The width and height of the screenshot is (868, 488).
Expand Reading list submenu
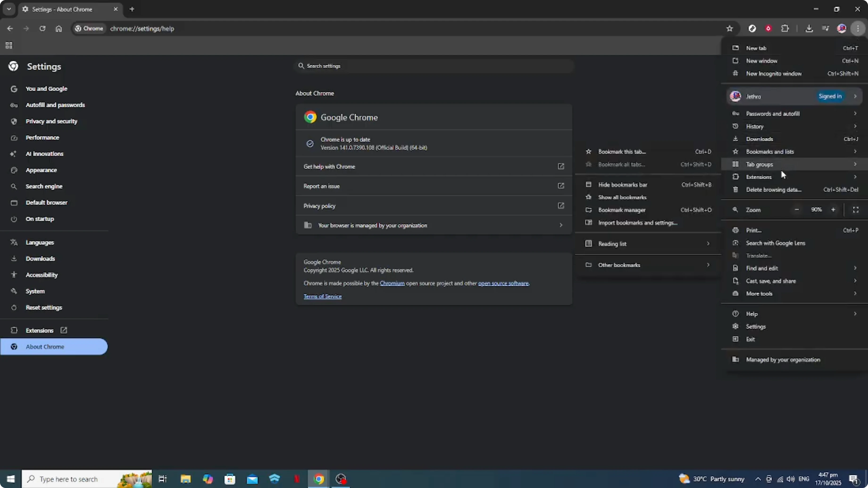648,244
